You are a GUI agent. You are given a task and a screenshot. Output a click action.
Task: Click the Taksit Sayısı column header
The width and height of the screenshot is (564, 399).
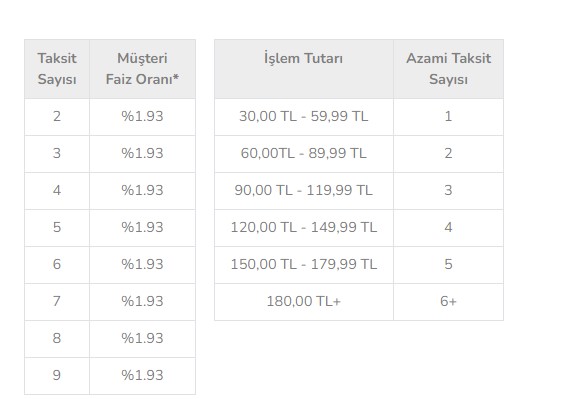57,69
